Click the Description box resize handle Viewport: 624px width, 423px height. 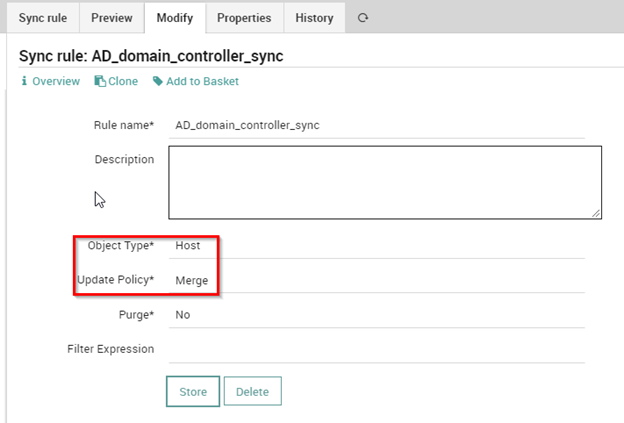pyautogui.click(x=596, y=213)
